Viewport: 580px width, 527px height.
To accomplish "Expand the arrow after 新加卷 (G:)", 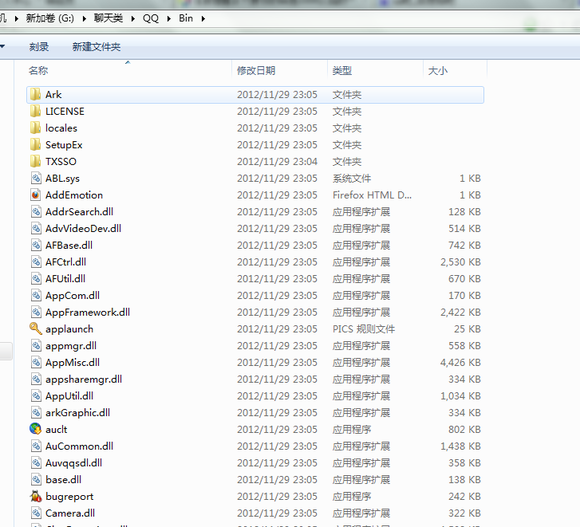I will [x=84, y=18].
